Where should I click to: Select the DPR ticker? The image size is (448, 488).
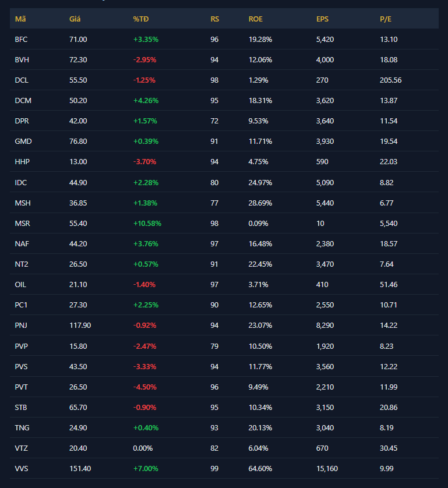(22, 121)
